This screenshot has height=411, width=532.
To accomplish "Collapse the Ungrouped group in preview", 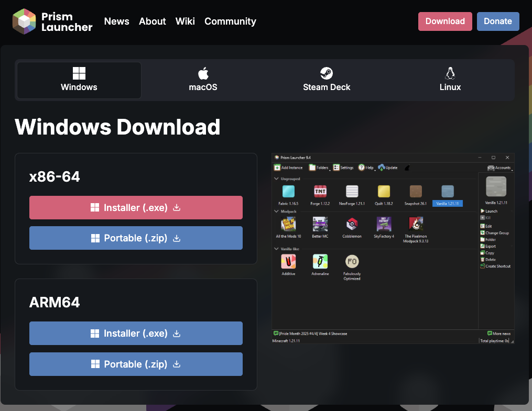I will pyautogui.click(x=276, y=179).
